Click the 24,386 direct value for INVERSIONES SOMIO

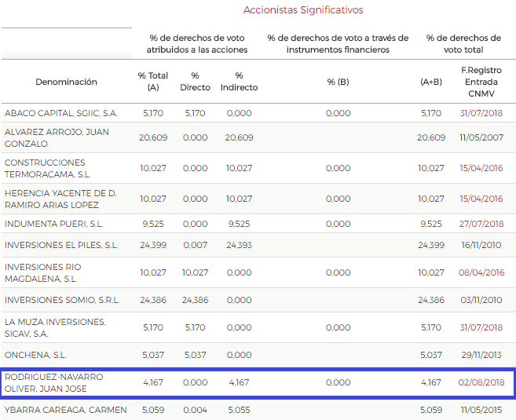[x=195, y=300]
